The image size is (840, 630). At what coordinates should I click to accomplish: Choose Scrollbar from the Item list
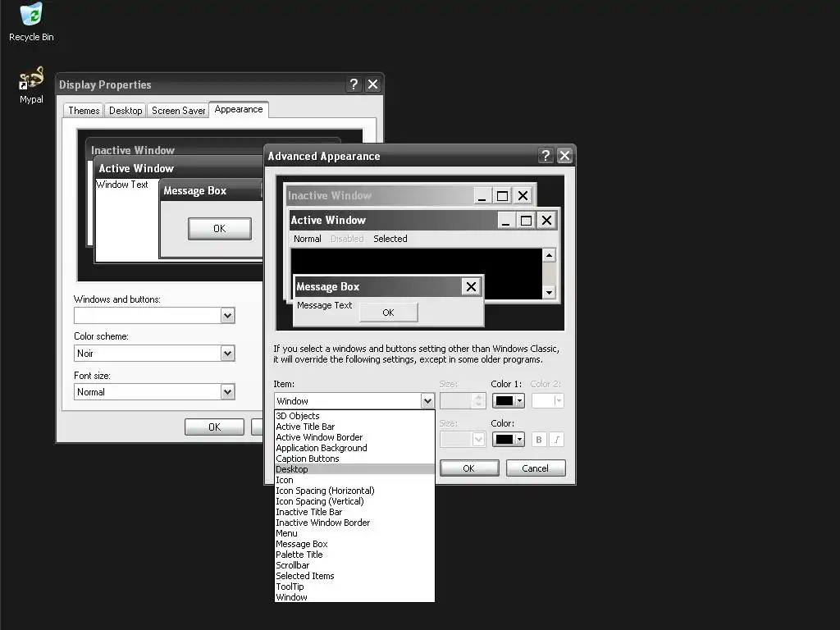pyautogui.click(x=354, y=565)
